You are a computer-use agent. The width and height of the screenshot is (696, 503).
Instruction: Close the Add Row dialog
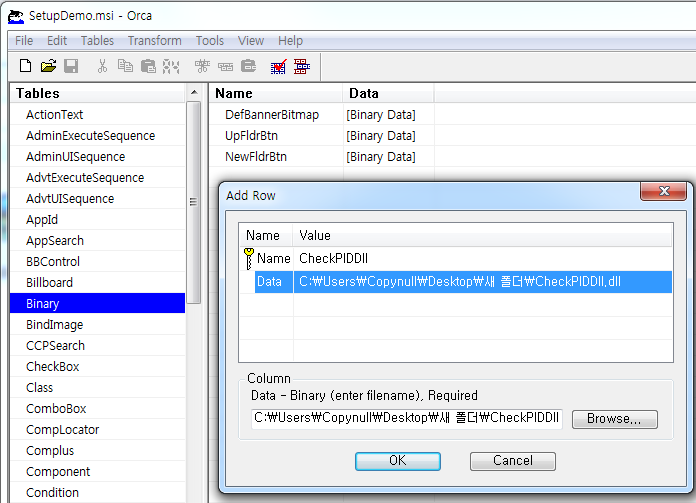point(664,191)
